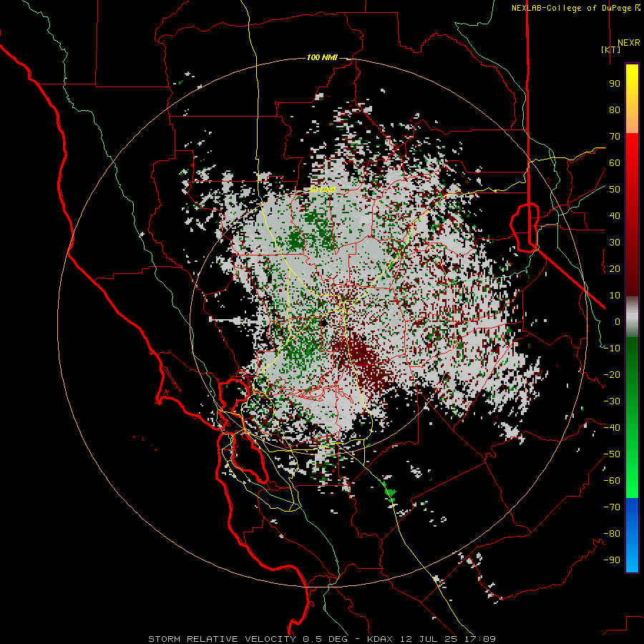
Task: Click the 80 value on the velocity scale
Action: (x=615, y=110)
